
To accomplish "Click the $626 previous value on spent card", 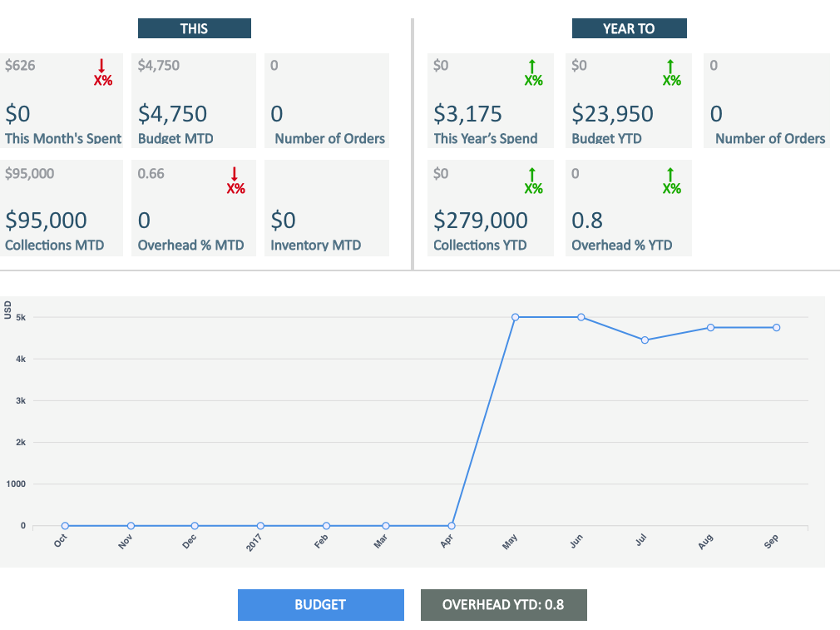I will (x=20, y=66).
